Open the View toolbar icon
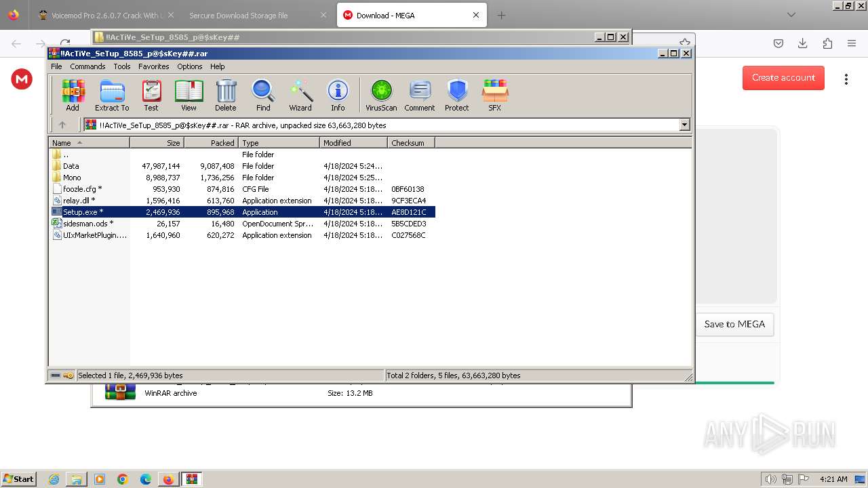Viewport: 868px width, 488px height. (x=189, y=95)
